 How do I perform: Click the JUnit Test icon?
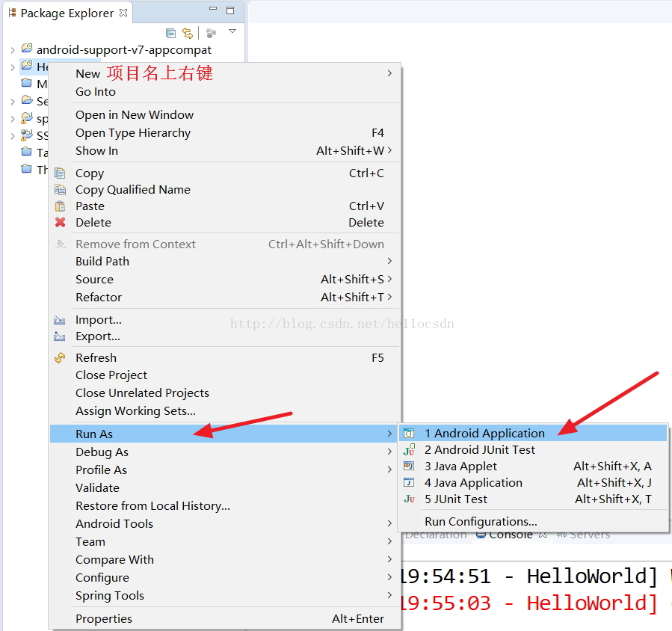[x=410, y=499]
